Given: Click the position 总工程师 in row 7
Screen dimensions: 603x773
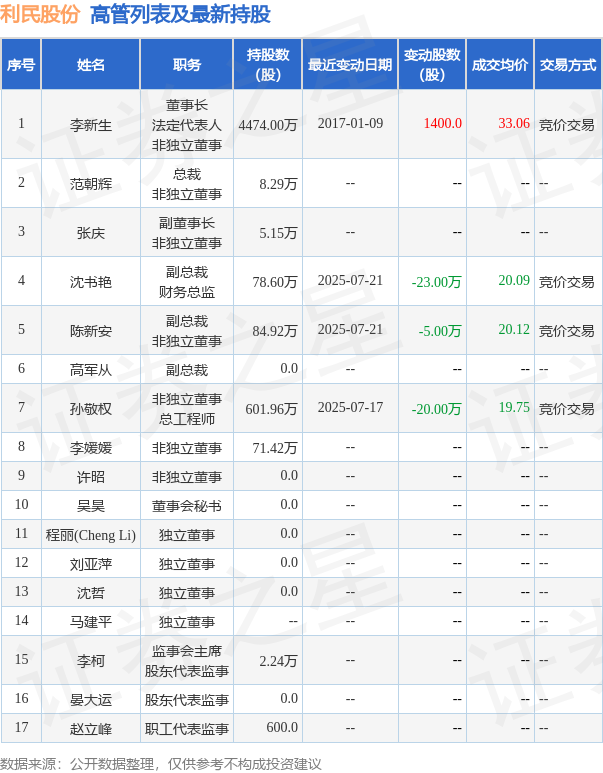Looking at the screenshot, I should [x=187, y=419].
